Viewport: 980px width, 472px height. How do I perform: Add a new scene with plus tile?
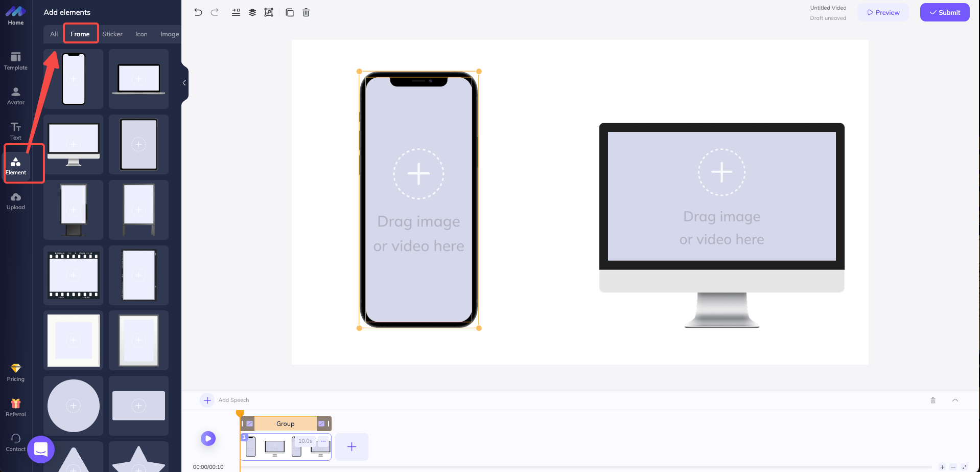pyautogui.click(x=352, y=446)
